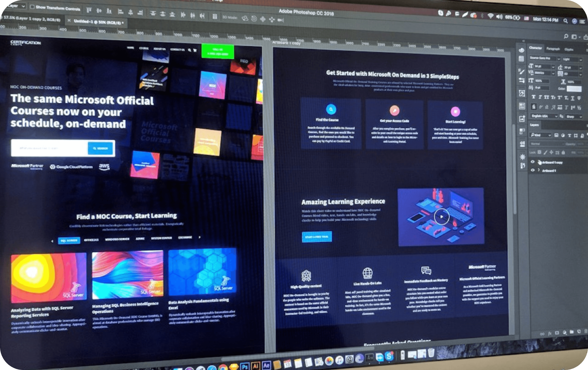The height and width of the screenshot is (370, 588).
Task: Align bottom edges in the options bar
Action: [x=109, y=11]
